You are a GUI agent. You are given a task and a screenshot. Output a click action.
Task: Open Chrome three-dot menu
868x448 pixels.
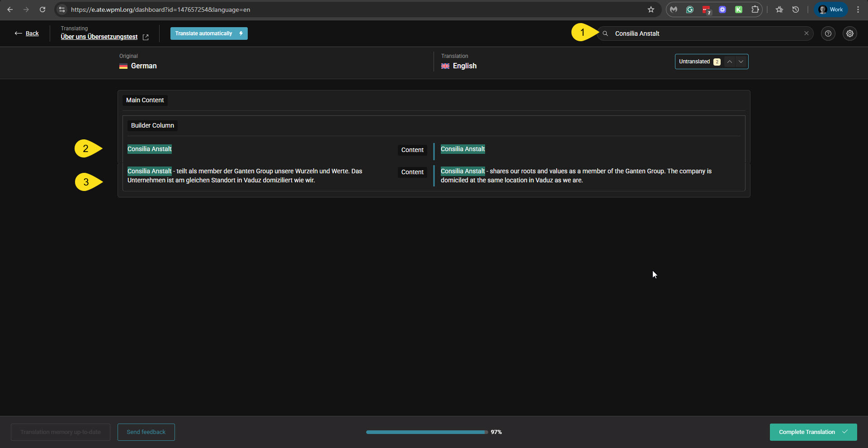click(858, 10)
